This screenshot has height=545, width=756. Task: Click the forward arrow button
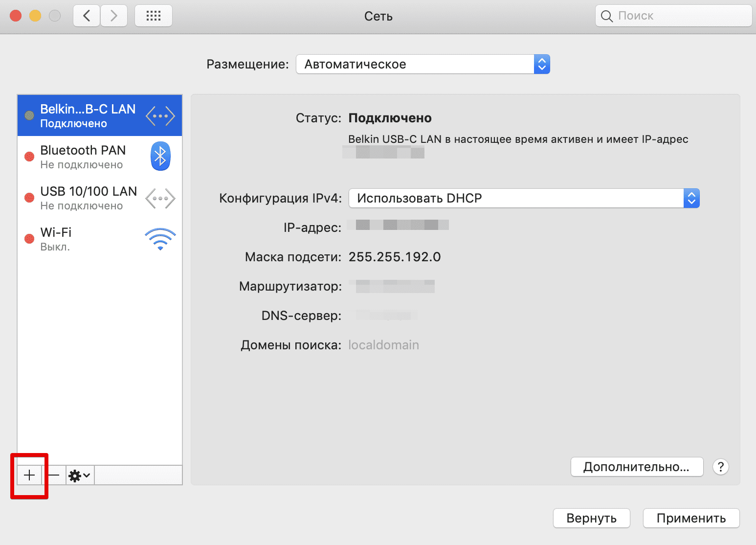(x=114, y=16)
